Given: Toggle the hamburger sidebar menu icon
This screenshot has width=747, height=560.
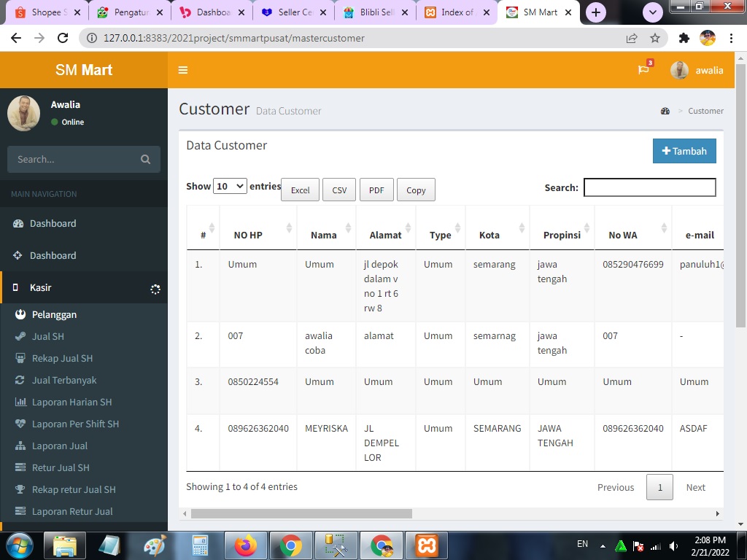Looking at the screenshot, I should click(183, 70).
